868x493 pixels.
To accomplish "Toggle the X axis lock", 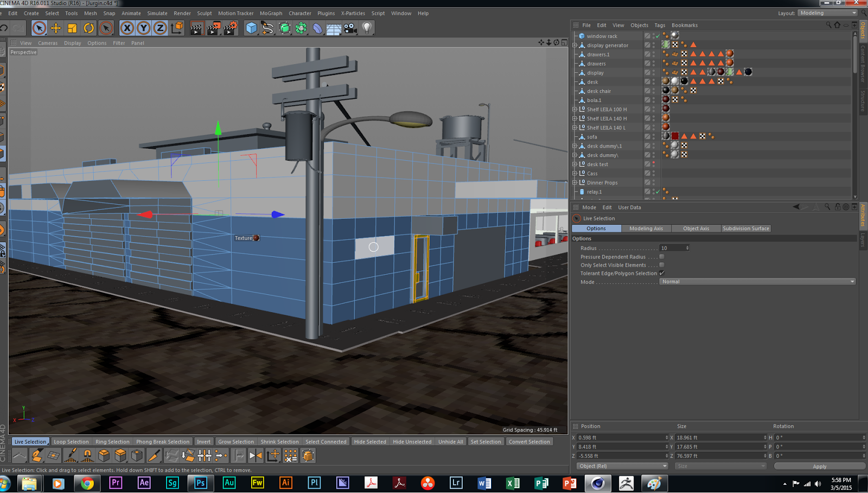I will (x=127, y=28).
